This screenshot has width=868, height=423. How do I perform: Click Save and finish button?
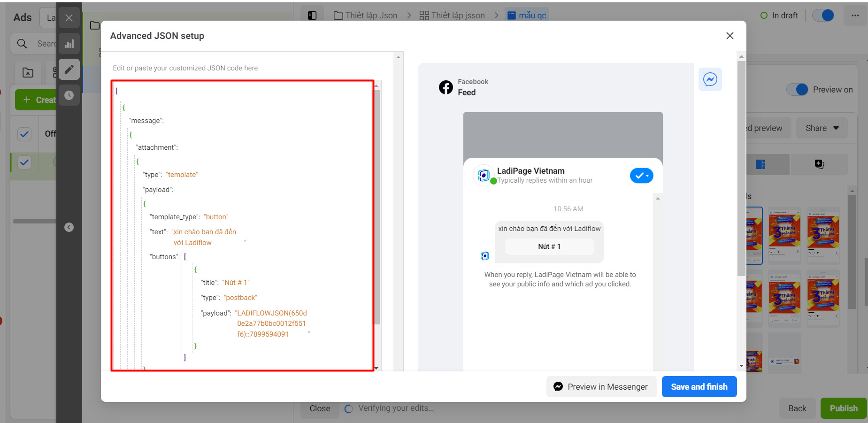699,387
